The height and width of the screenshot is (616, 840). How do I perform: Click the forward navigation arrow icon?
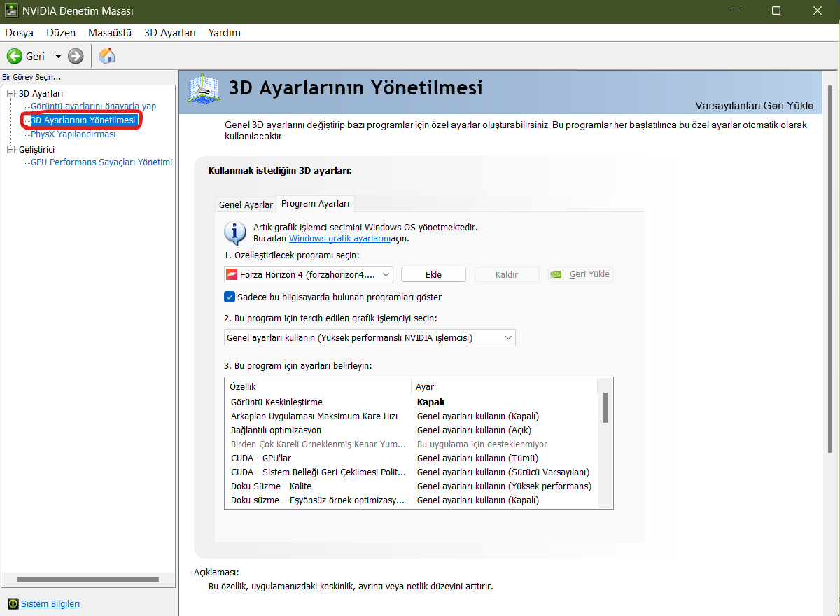coord(76,56)
